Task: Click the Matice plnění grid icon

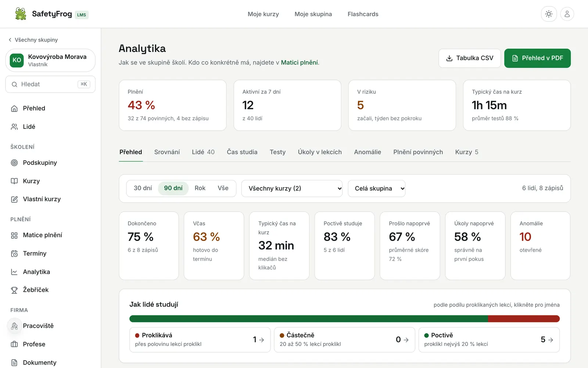Action: coord(14,235)
